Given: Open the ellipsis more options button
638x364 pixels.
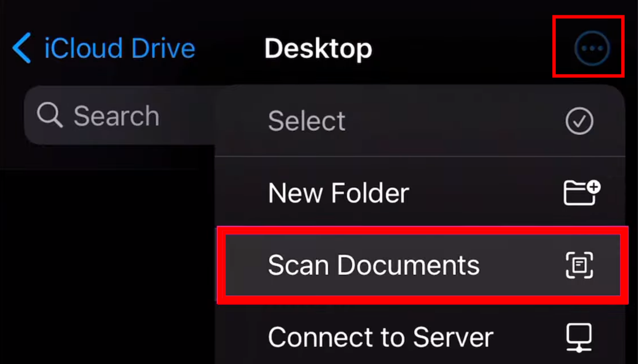Looking at the screenshot, I should [x=592, y=48].
